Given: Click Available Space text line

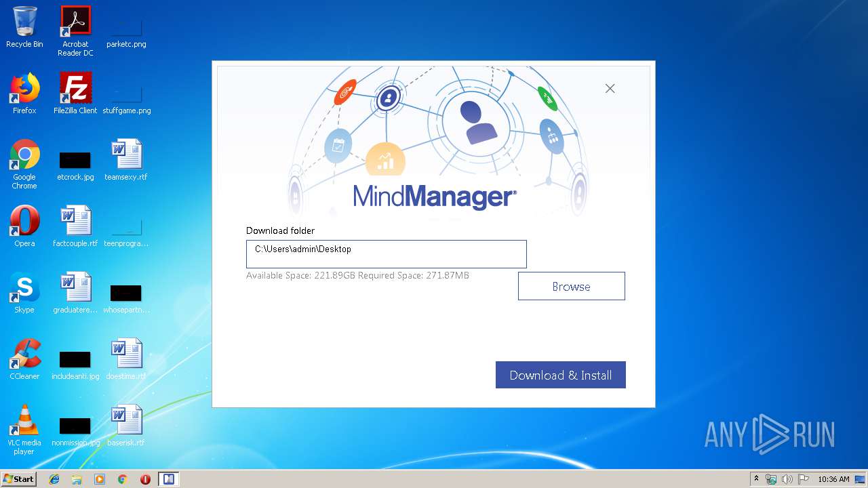Looking at the screenshot, I should pos(357,276).
